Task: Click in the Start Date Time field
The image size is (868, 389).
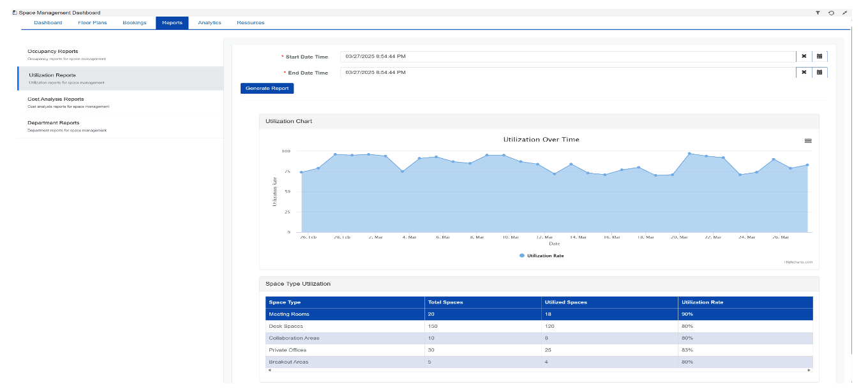Action: (x=568, y=56)
